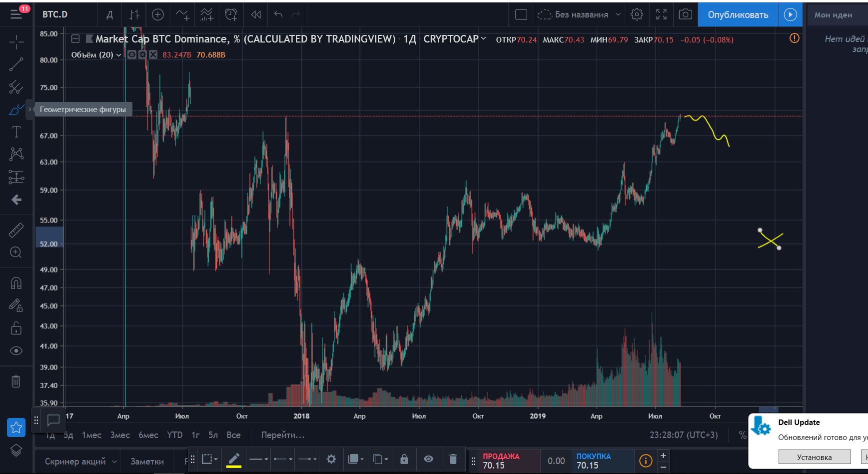Click the Установка button in Dell Update
This screenshot has width=868, height=474.
pyautogui.click(x=815, y=457)
